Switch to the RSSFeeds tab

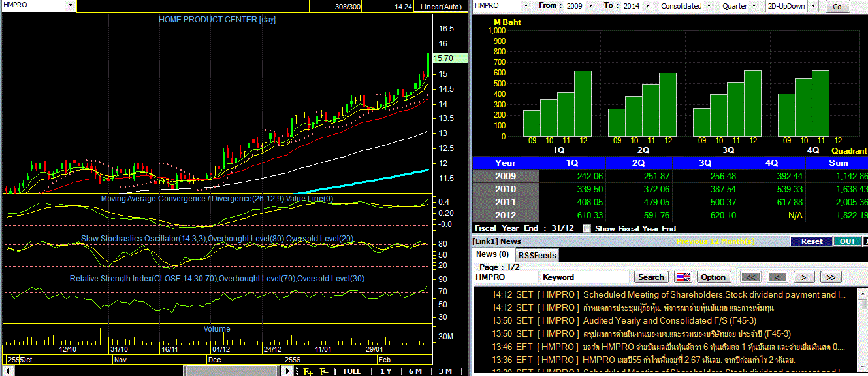(x=538, y=255)
